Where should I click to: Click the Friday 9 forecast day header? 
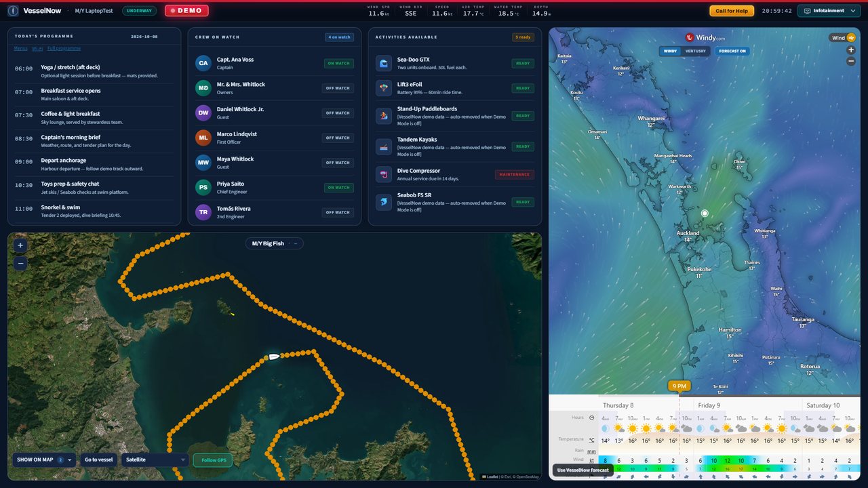pyautogui.click(x=709, y=405)
